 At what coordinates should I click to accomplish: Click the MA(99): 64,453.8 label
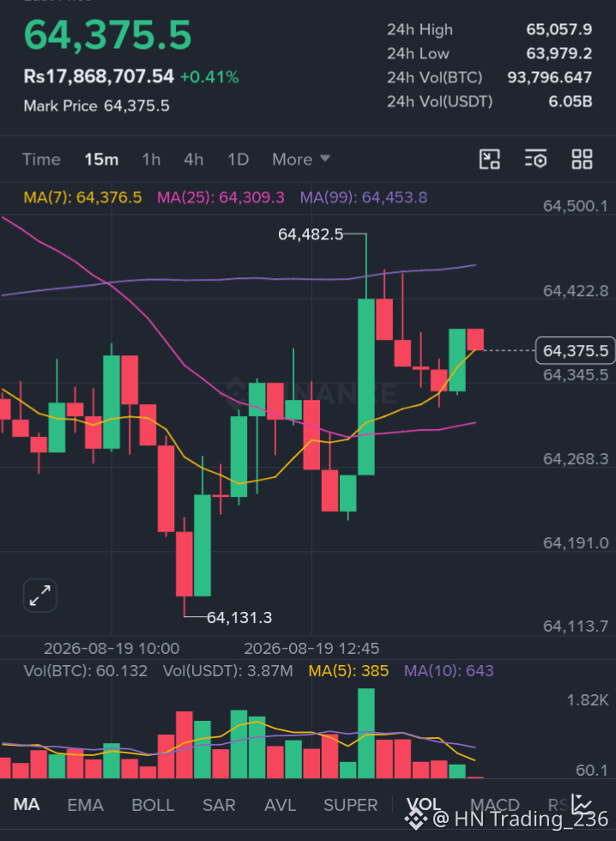pos(364,197)
